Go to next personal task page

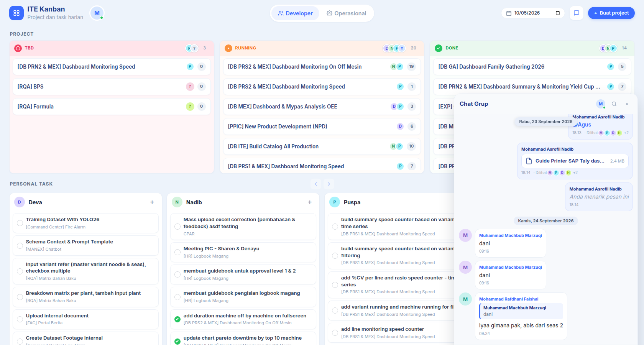pos(329,184)
